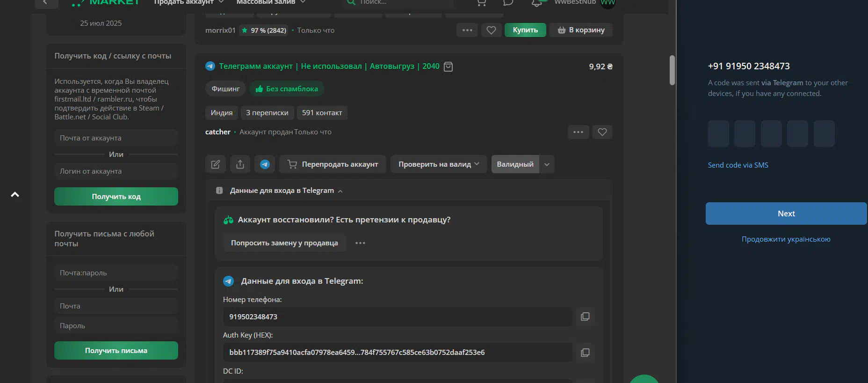The image size is (868, 383).
Task: Click scroll-to-top arrow on left edge
Action: coord(15,194)
